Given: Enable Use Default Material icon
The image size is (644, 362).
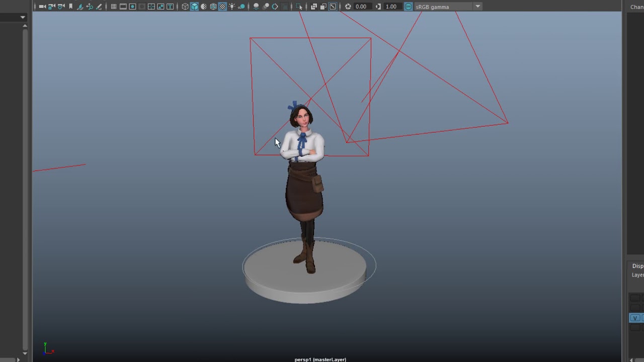Looking at the screenshot, I should (204, 7).
